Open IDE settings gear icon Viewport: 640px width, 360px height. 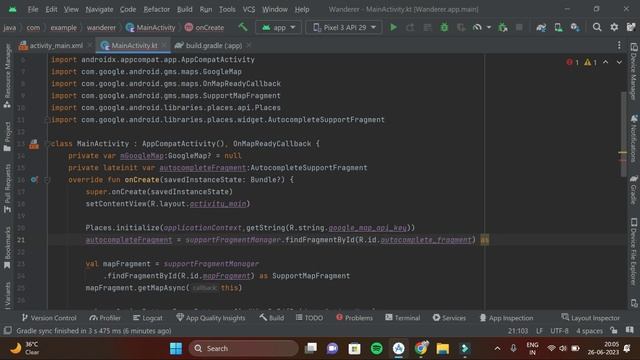click(614, 27)
